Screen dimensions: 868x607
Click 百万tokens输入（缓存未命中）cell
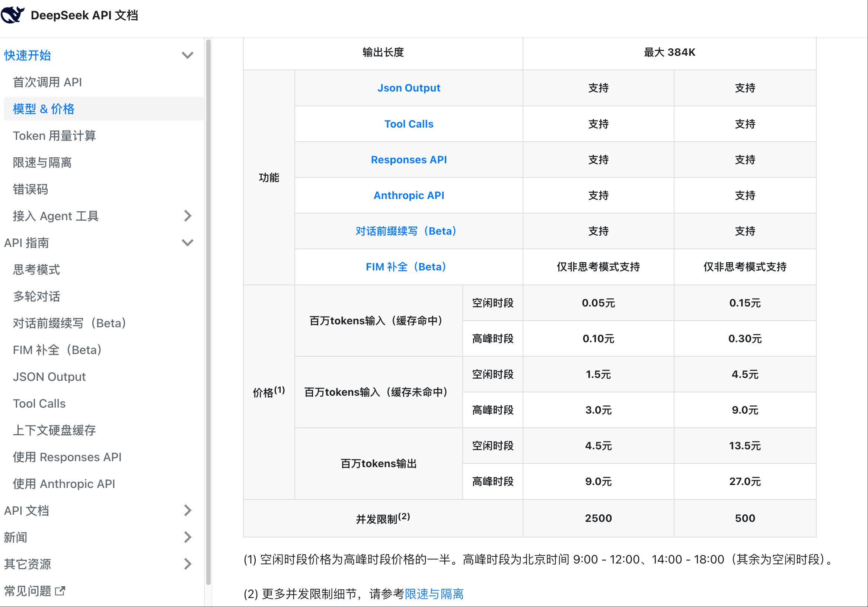pyautogui.click(x=379, y=392)
